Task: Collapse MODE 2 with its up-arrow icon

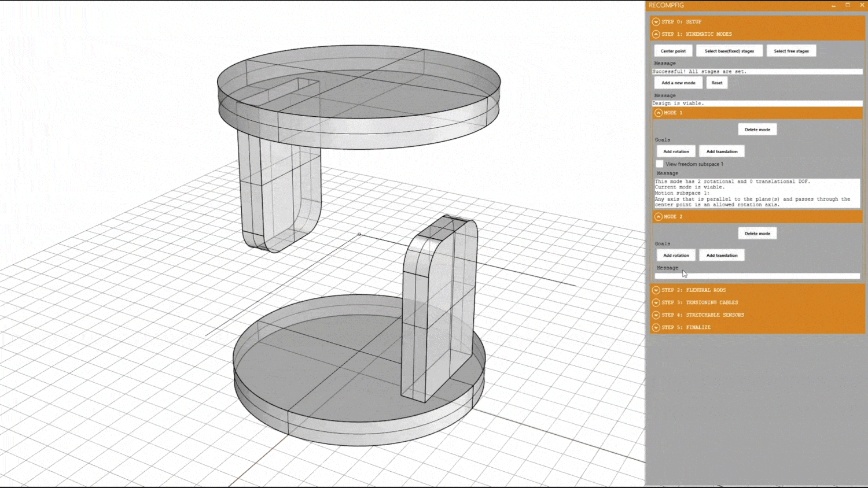Action: point(659,216)
